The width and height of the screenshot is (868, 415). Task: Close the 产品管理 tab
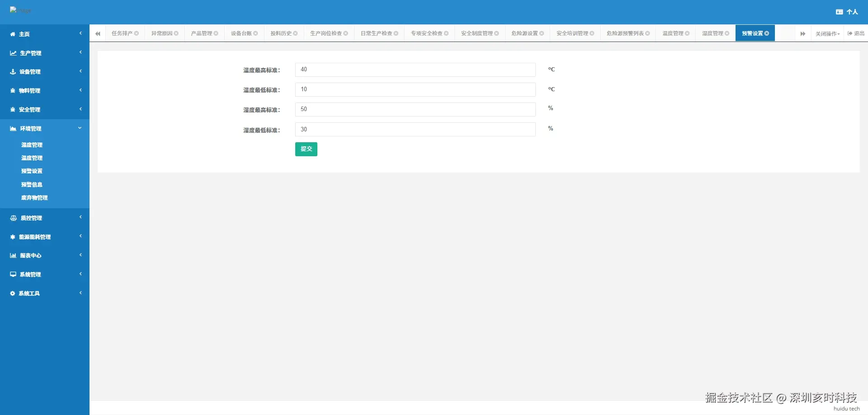pyautogui.click(x=216, y=33)
